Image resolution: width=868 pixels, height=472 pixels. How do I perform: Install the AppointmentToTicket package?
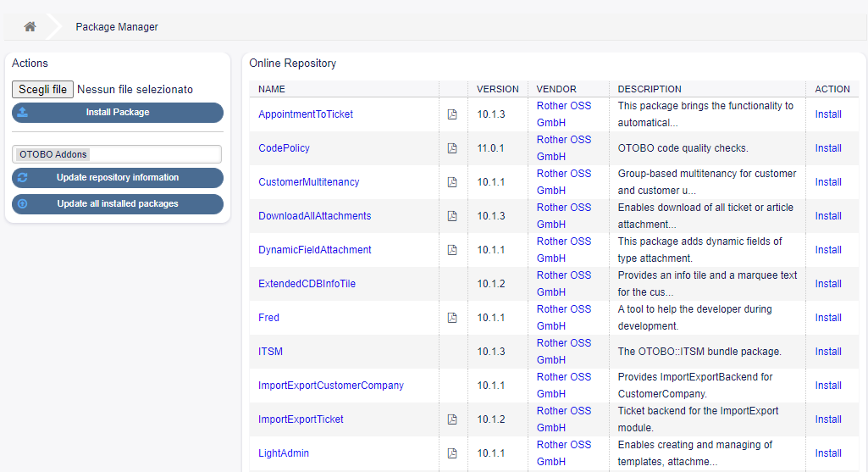pyautogui.click(x=828, y=114)
